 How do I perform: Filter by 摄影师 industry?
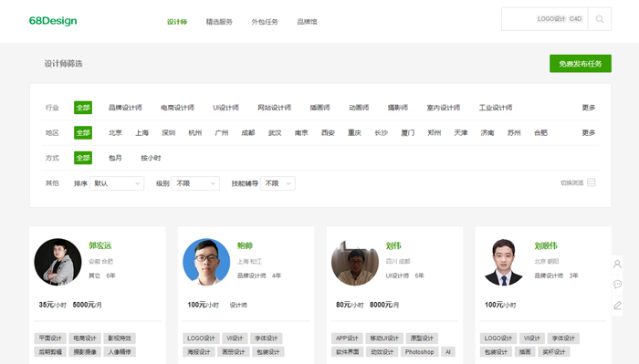point(398,108)
